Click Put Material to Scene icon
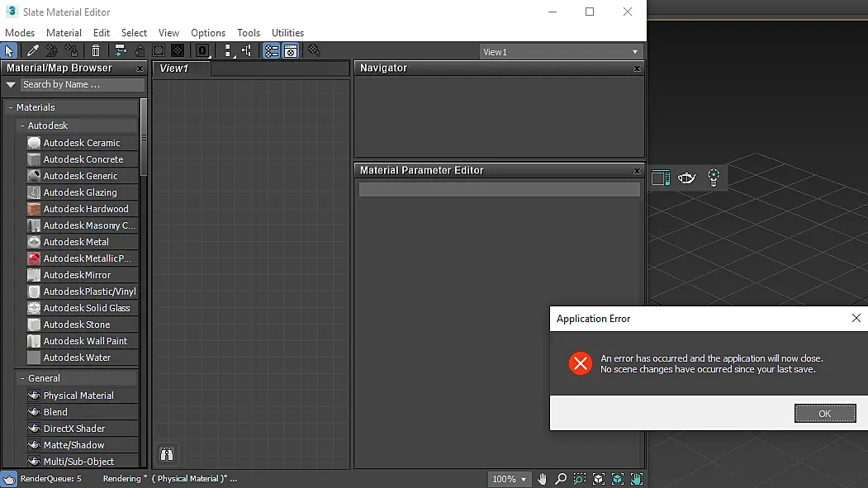 point(52,51)
